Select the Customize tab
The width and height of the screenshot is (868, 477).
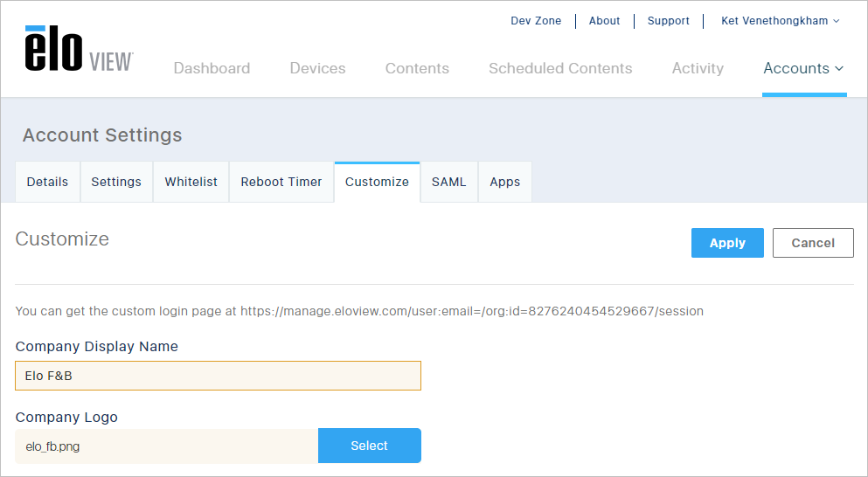(377, 182)
